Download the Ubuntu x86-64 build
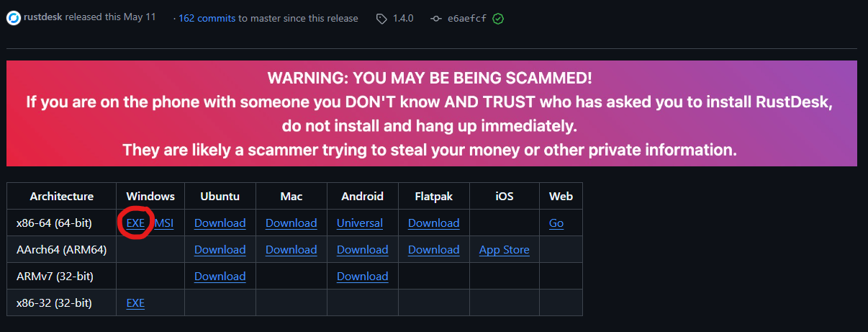The width and height of the screenshot is (868, 332). click(220, 223)
